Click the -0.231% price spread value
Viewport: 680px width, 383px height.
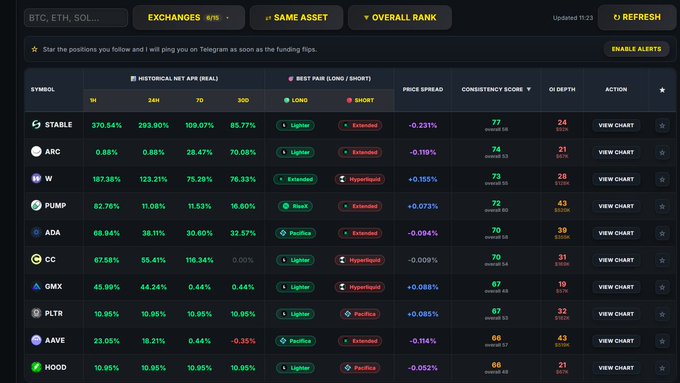(x=423, y=125)
